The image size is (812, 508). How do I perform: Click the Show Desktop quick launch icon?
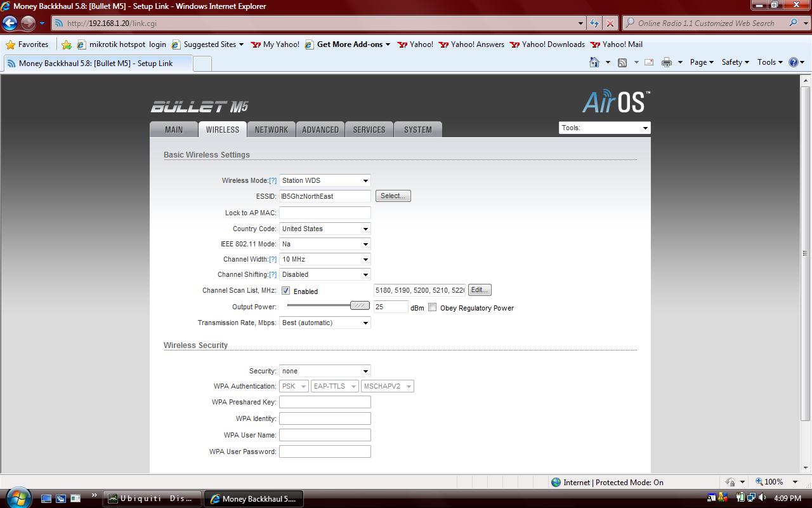46,498
